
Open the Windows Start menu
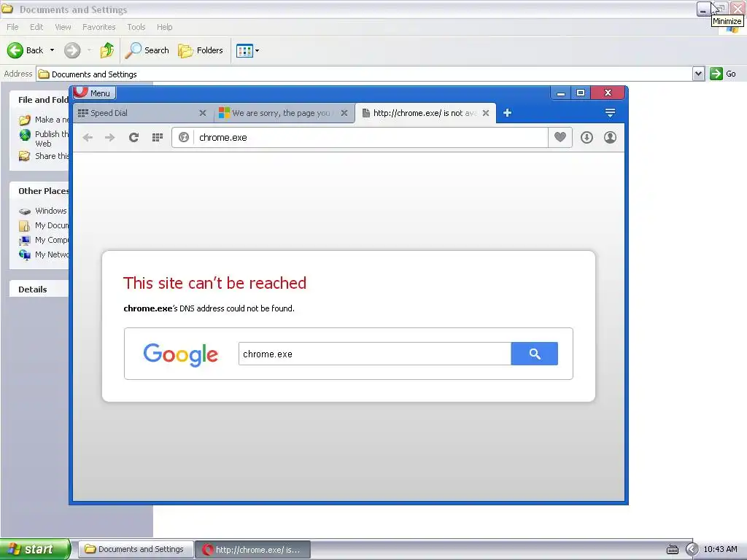click(x=34, y=549)
